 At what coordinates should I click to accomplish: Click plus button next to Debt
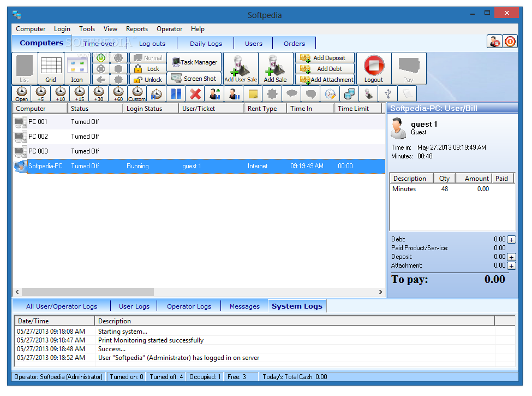click(511, 239)
